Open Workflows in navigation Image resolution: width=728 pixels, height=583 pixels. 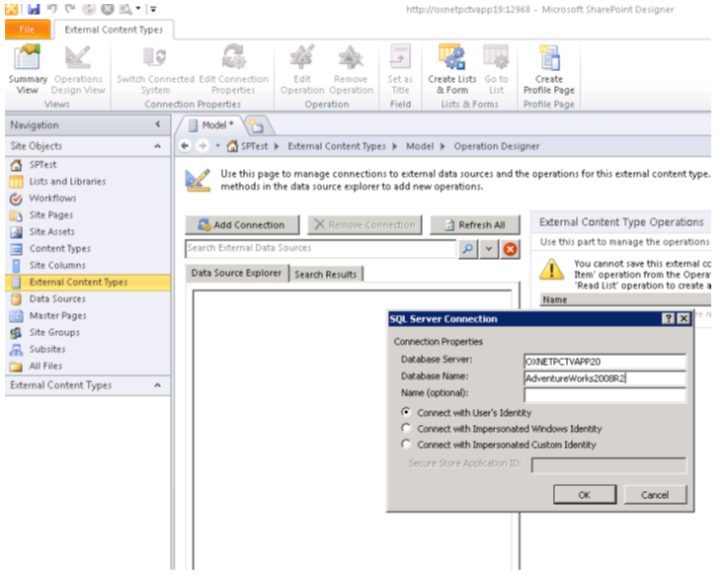click(x=52, y=198)
